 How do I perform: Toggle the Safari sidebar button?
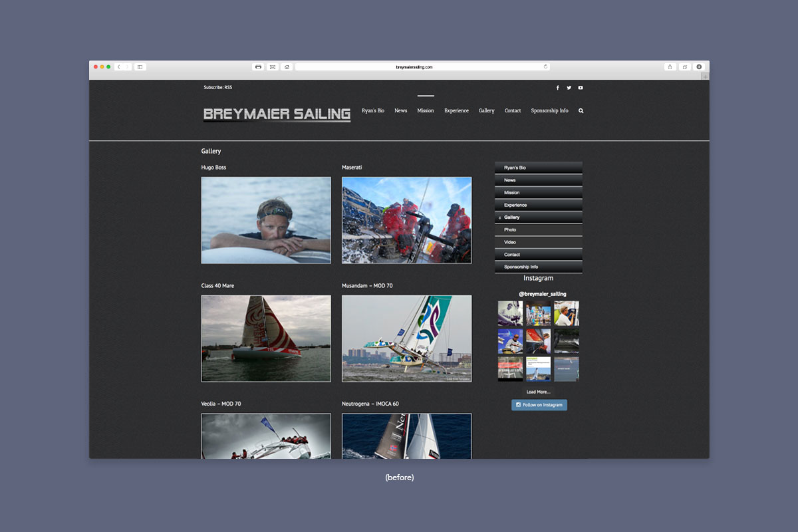(140, 67)
